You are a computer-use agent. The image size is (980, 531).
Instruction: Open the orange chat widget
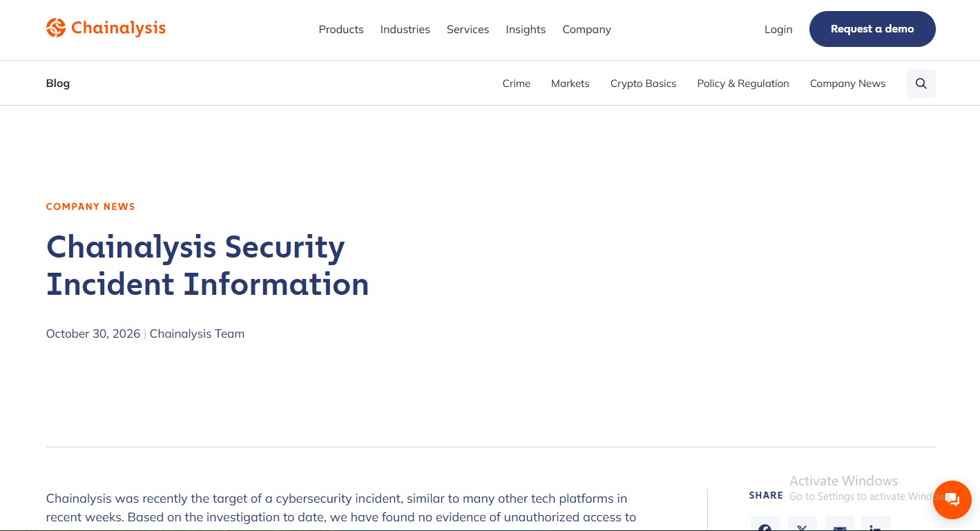(952, 499)
